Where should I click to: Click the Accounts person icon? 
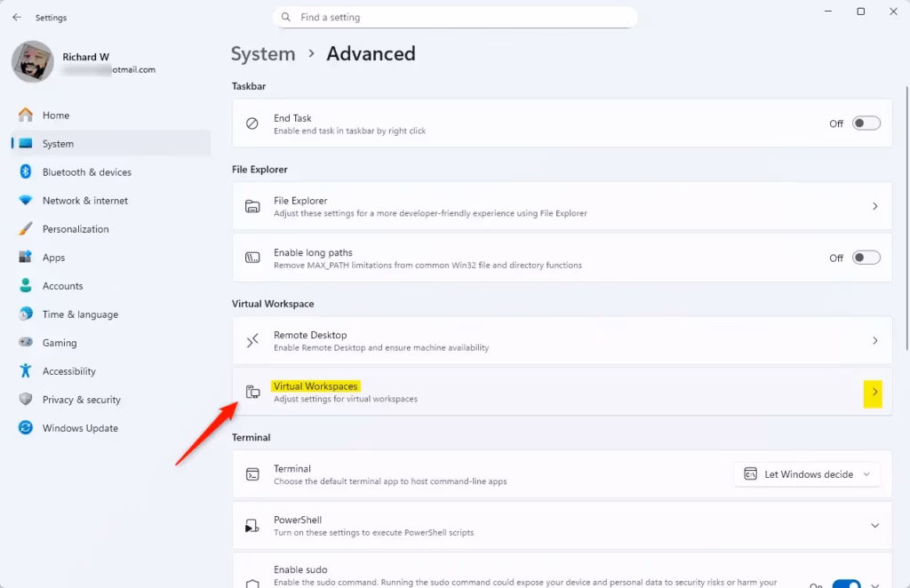point(26,285)
